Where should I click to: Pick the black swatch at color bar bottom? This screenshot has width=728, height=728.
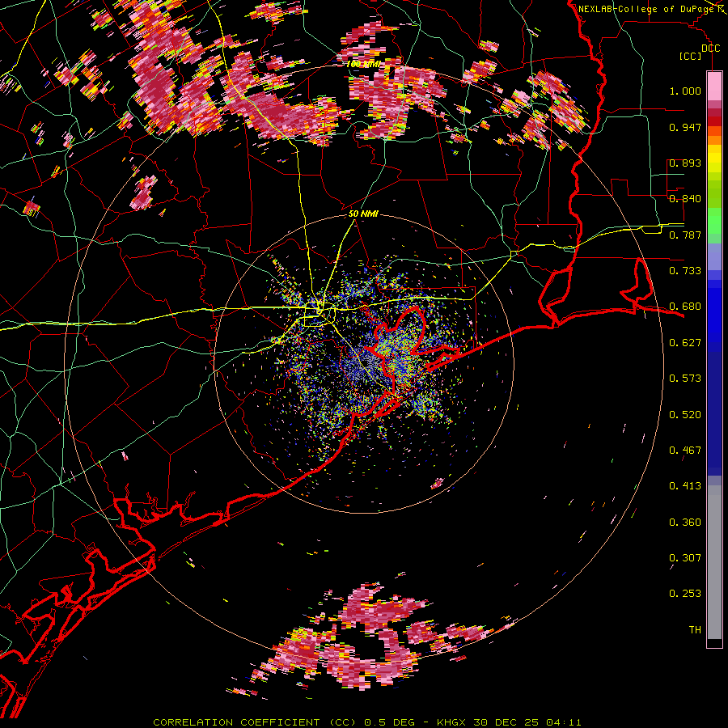tap(714, 643)
